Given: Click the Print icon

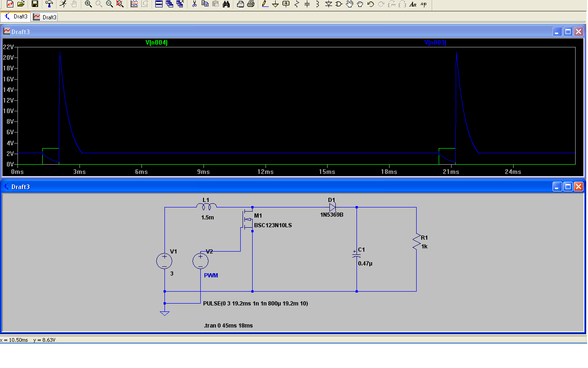Looking at the screenshot, I should pos(251,4).
